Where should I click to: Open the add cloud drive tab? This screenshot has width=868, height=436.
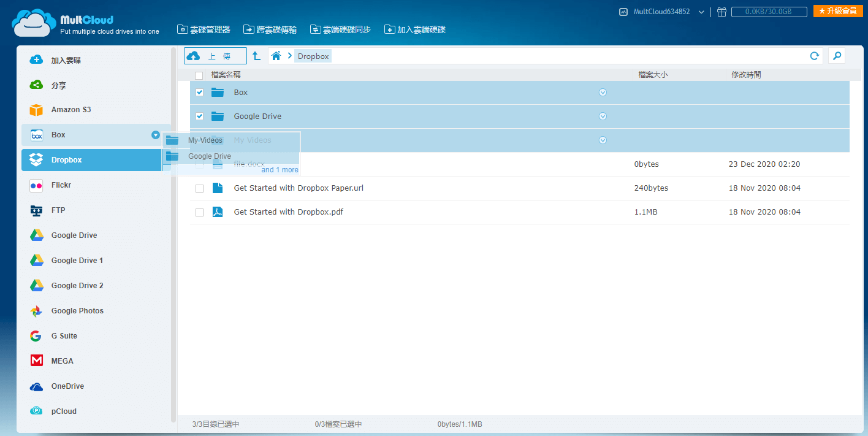click(x=415, y=29)
